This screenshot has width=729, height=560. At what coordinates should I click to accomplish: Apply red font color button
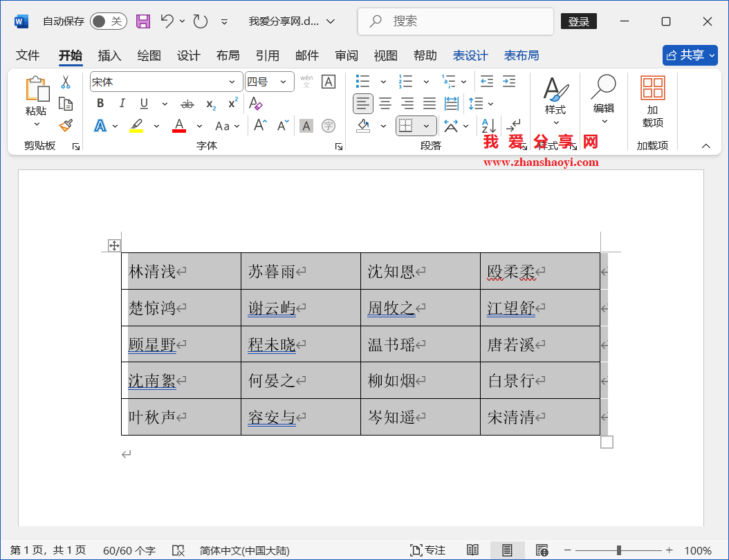[x=179, y=126]
